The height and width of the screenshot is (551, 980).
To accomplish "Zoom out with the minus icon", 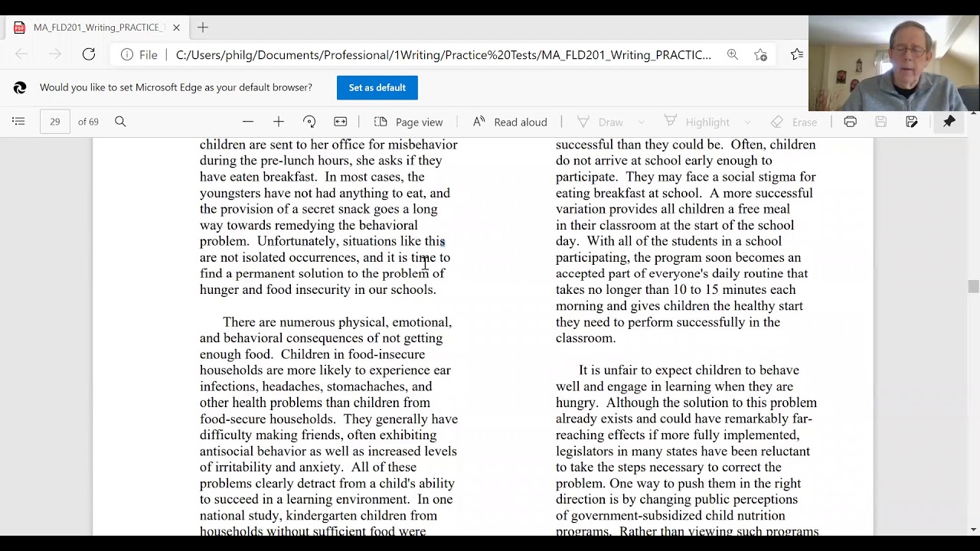I will [247, 122].
